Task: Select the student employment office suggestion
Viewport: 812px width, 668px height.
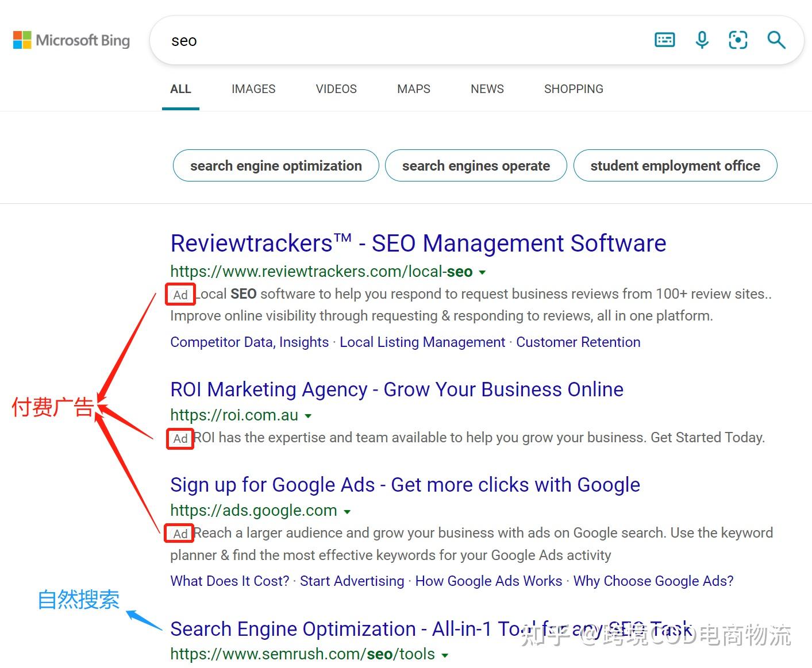Action: (675, 166)
